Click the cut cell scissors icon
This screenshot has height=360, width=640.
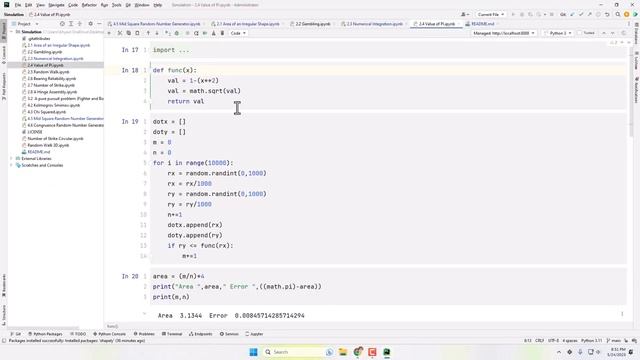120,33
